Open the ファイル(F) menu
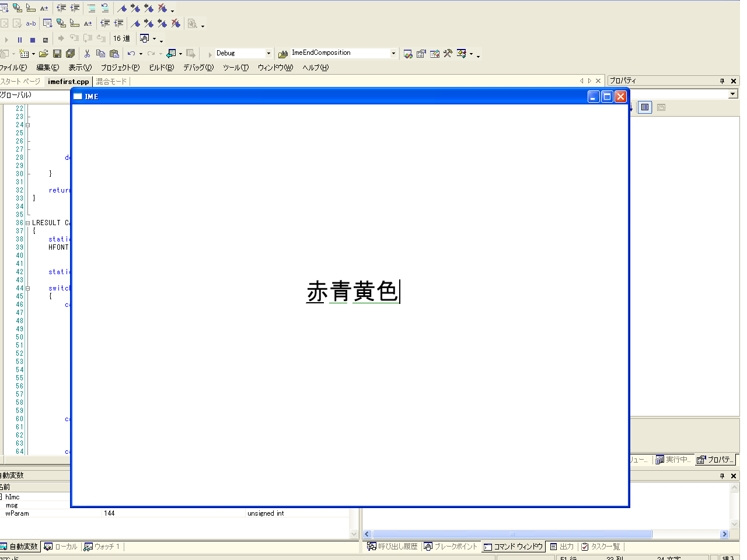Viewport: 747px width, 560px height. (x=13, y=68)
